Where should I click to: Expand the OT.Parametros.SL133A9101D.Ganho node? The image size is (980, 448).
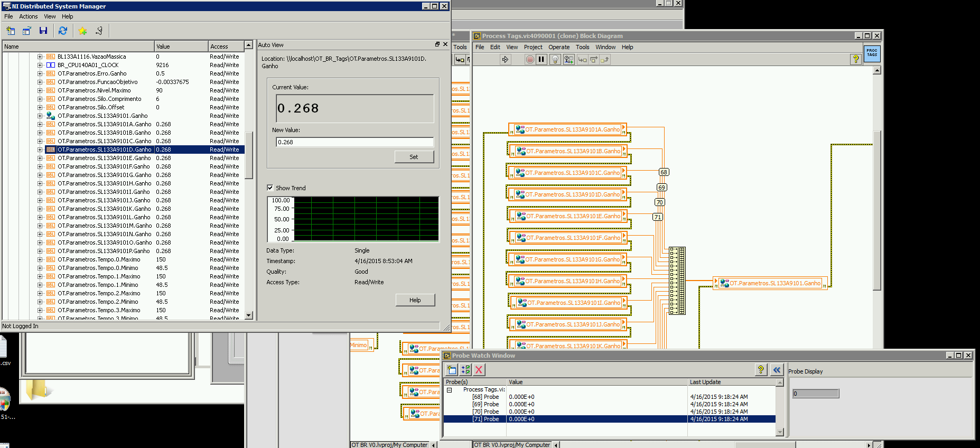pyautogui.click(x=40, y=150)
